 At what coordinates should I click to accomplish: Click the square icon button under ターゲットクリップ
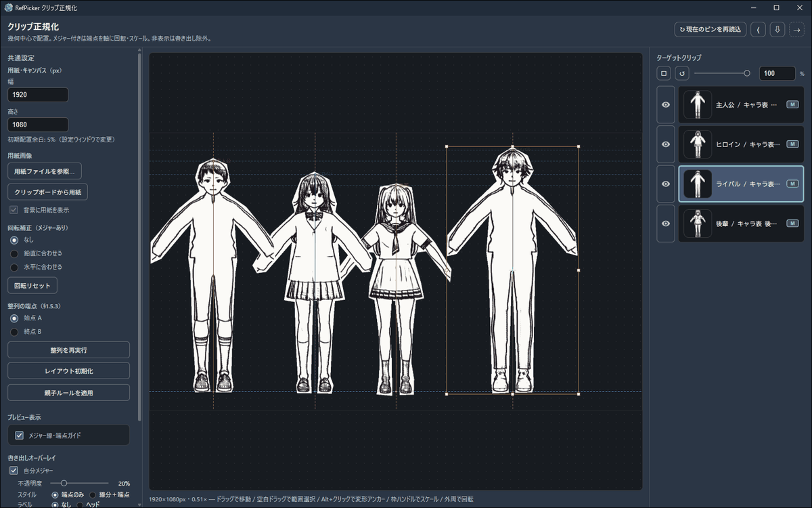664,73
